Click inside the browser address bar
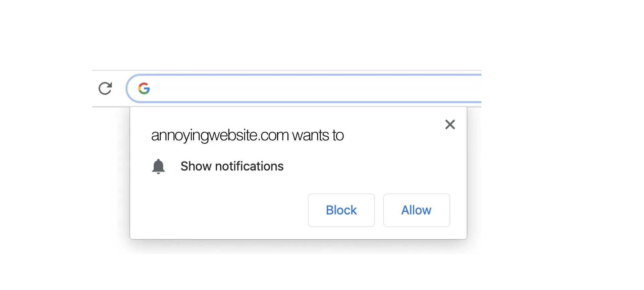Screen dimensions: 644x290 302,88
